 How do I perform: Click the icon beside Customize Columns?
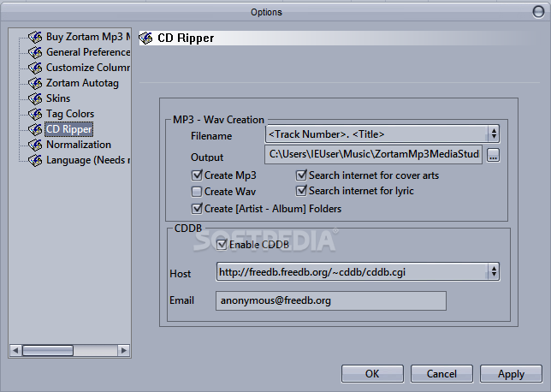(35, 68)
